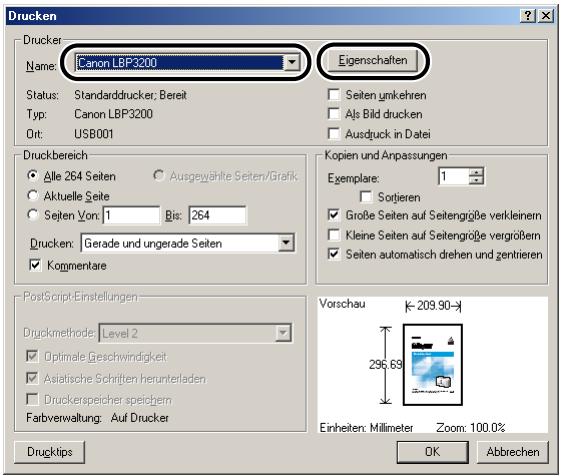Click the 'Einheiten: Millimeter' text
The image size is (562, 476).
tap(366, 428)
